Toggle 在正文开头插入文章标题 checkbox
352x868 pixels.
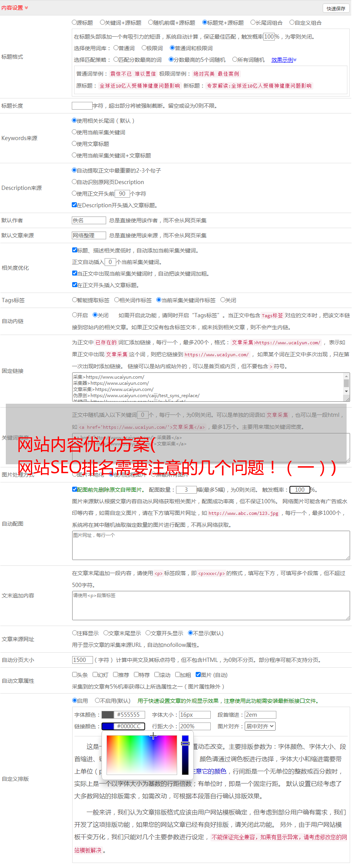pyautogui.click(x=75, y=285)
